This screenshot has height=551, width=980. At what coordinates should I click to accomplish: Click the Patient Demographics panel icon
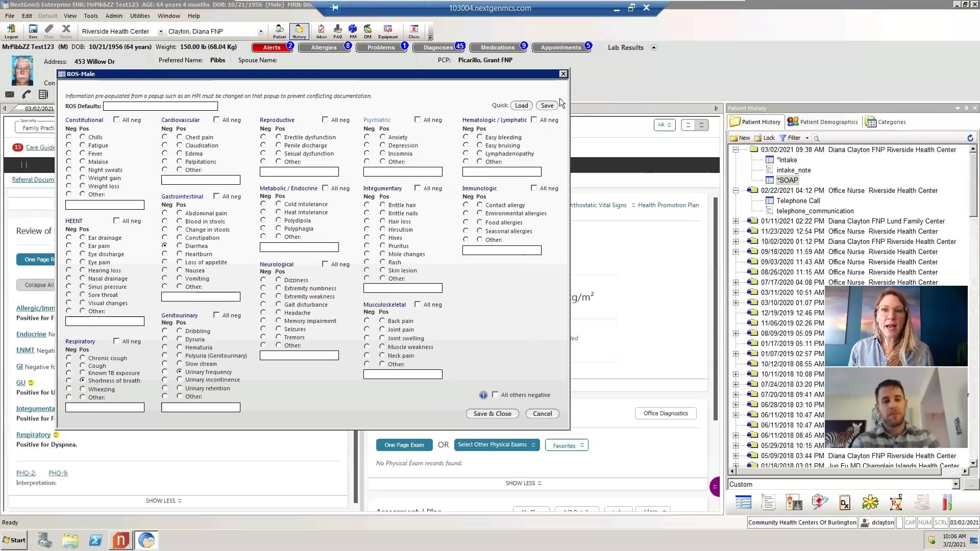(792, 121)
